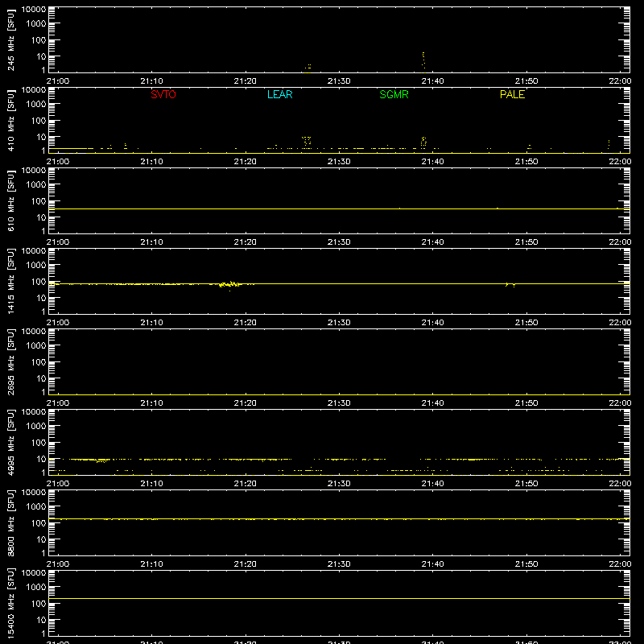Click the 21:30 time label under the 245 MHz plot

(339, 81)
